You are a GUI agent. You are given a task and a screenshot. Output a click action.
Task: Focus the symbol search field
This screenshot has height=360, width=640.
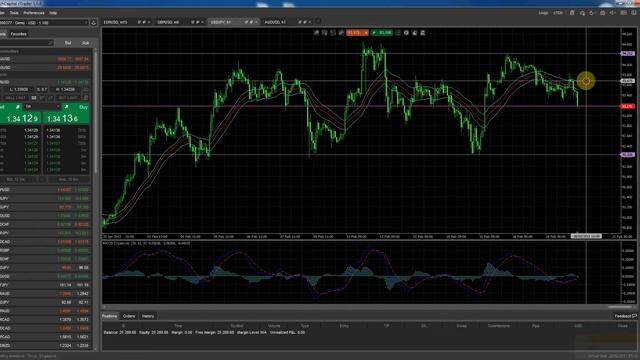[x=27, y=42]
